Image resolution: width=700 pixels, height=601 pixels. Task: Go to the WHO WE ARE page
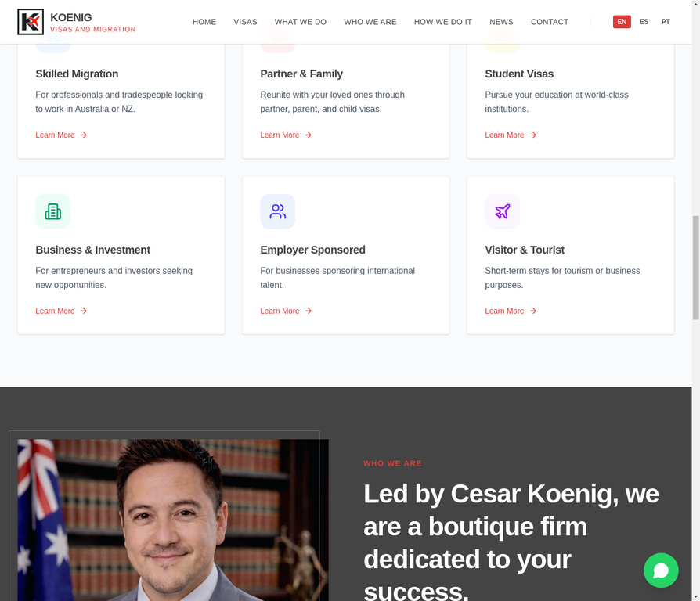pyautogui.click(x=370, y=22)
